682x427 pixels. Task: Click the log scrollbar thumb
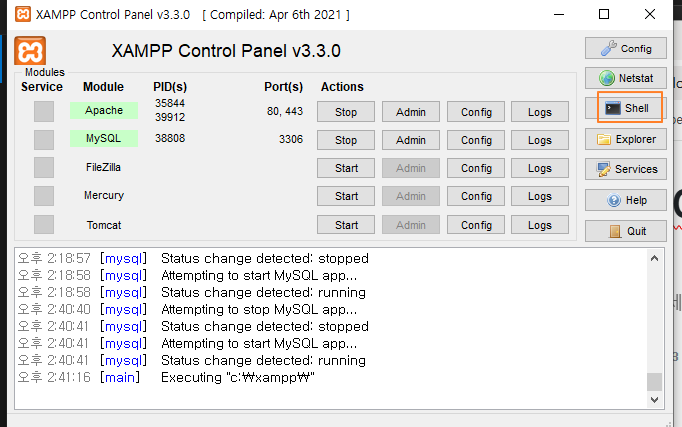[x=654, y=382]
